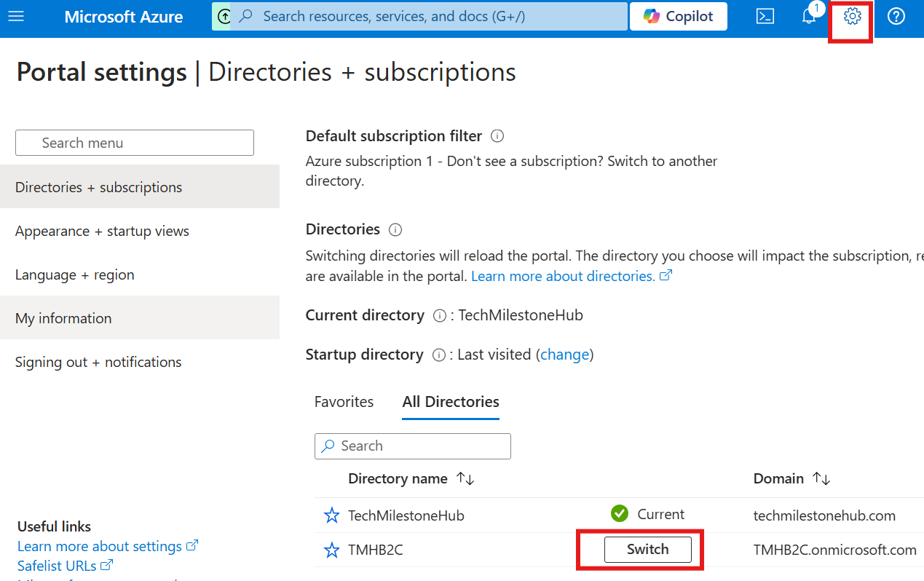Open Language + region settings
Screen dimensions: 924x581
(x=140, y=274)
